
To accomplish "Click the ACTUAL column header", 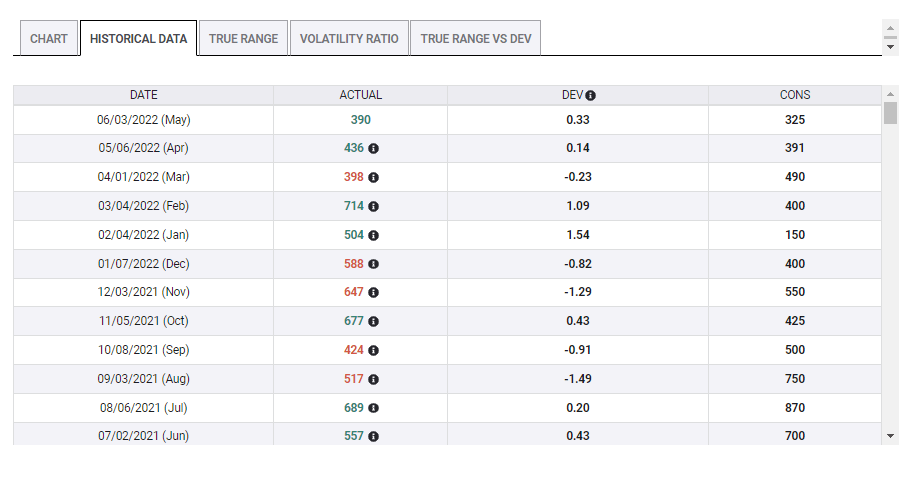I will (360, 95).
